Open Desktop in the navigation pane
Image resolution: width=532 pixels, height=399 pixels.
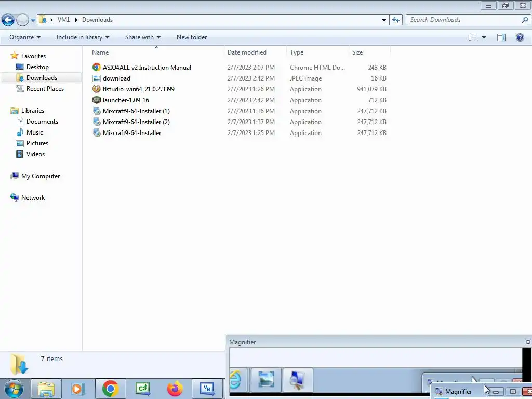[33, 67]
